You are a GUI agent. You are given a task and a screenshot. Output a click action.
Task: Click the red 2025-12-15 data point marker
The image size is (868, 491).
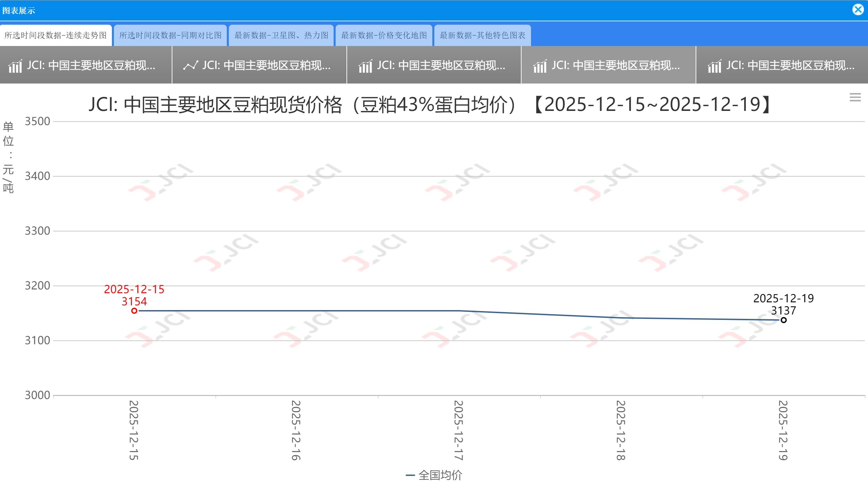pyautogui.click(x=134, y=311)
